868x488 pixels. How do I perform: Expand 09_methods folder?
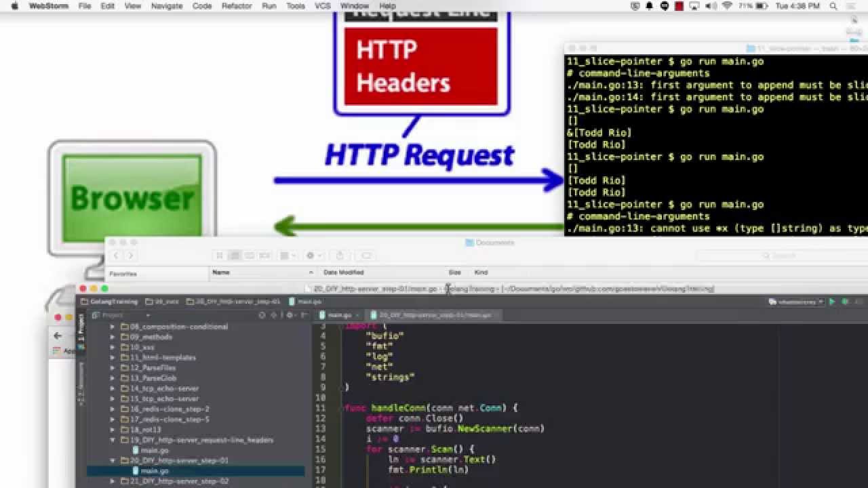pos(113,337)
